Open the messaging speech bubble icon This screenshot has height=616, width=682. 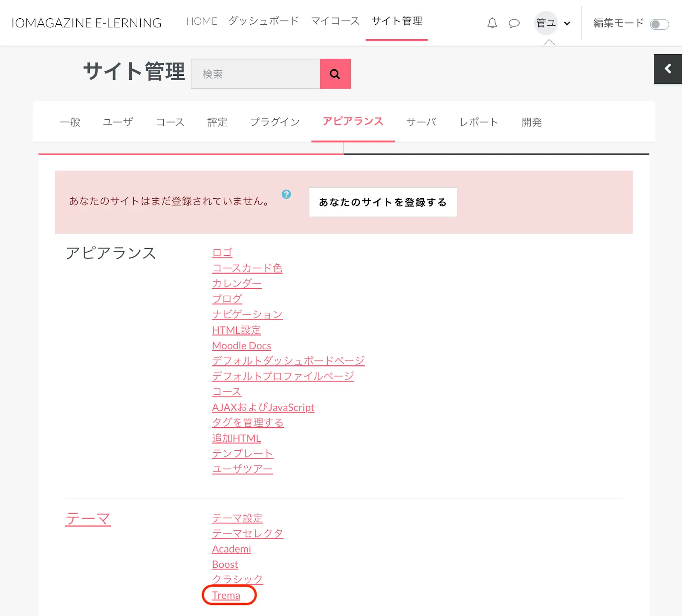[514, 23]
